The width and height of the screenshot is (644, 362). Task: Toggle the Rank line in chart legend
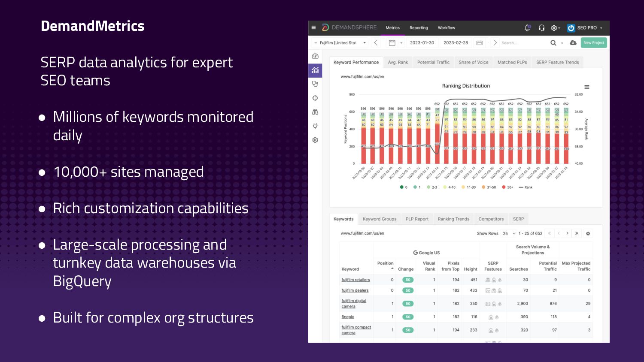coord(526,187)
